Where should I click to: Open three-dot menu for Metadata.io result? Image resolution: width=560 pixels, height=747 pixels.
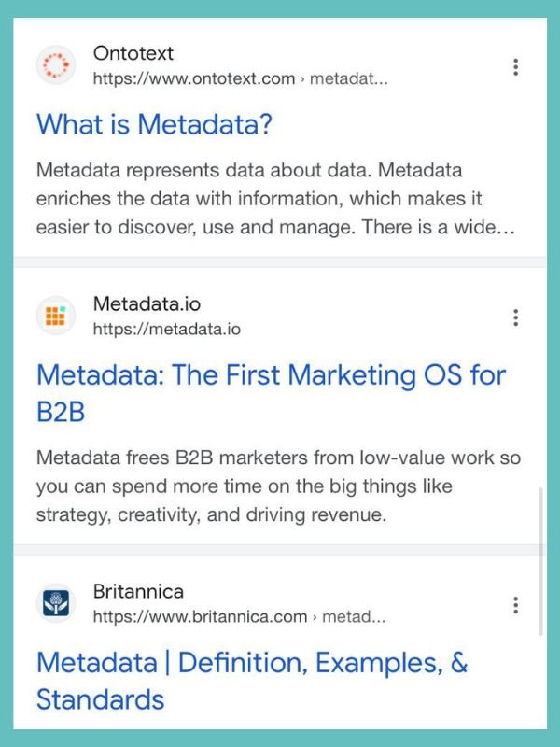[515, 317]
